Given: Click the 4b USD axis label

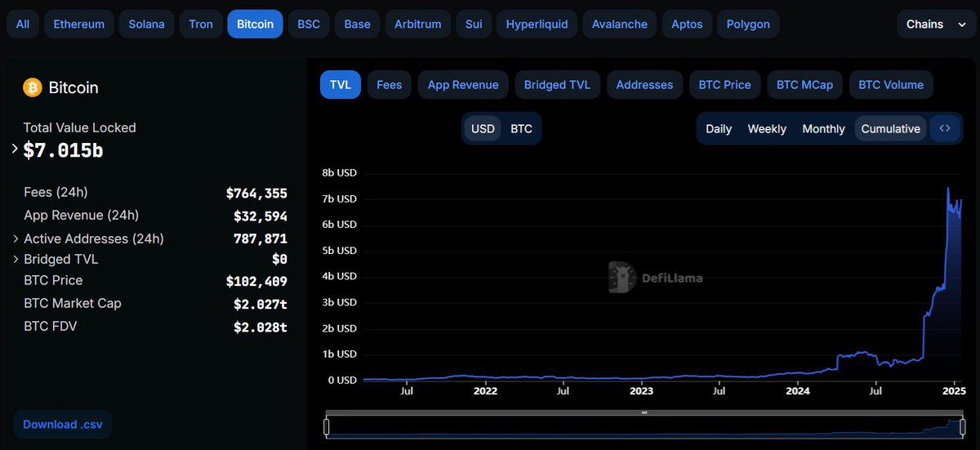Looking at the screenshot, I should click(x=339, y=276).
